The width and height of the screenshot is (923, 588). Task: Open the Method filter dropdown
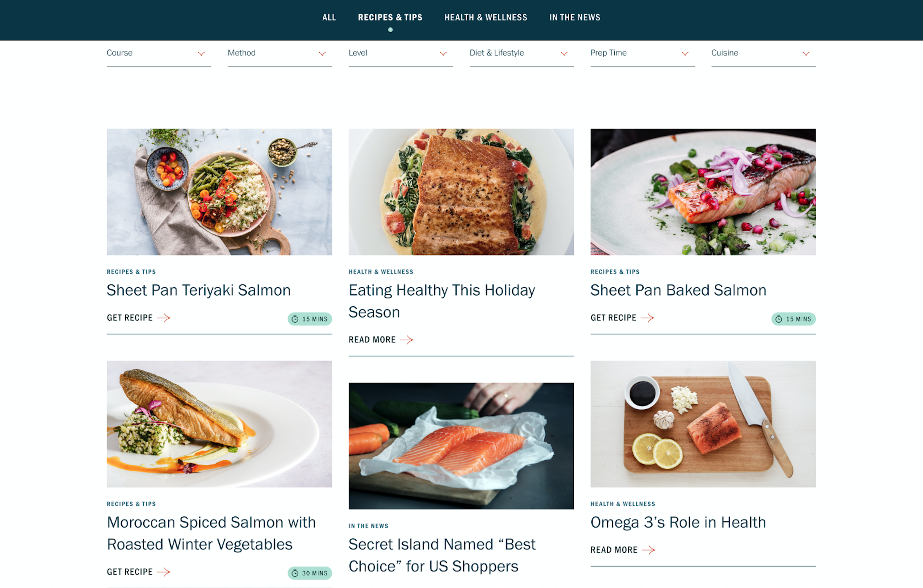[280, 53]
